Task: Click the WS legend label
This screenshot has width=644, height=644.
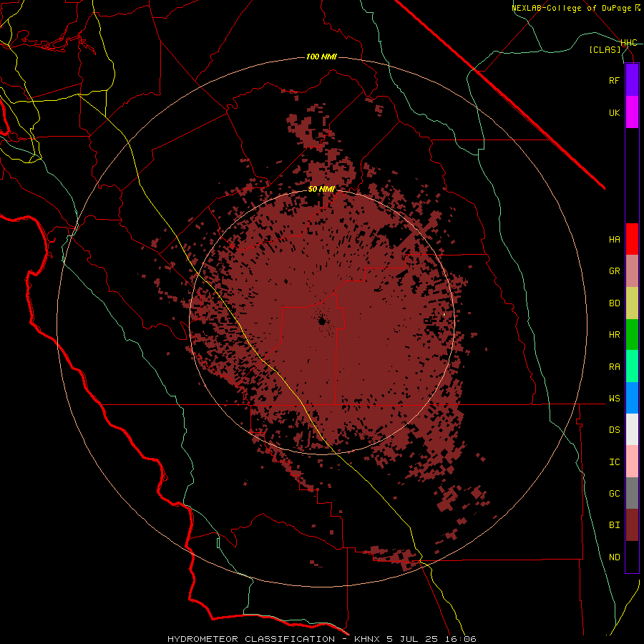Action: pos(614,399)
